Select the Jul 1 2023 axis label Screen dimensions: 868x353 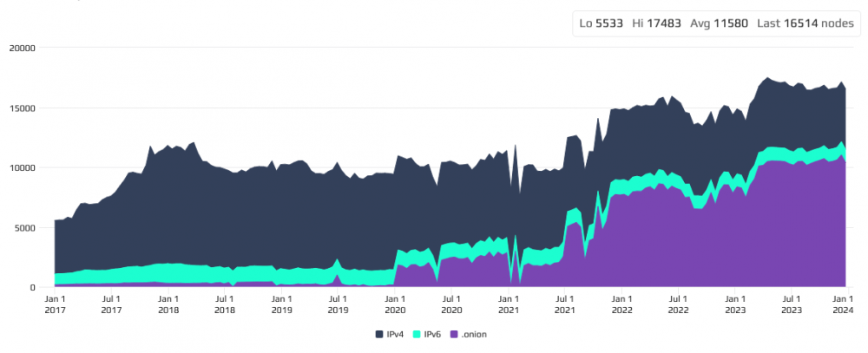tap(792, 304)
